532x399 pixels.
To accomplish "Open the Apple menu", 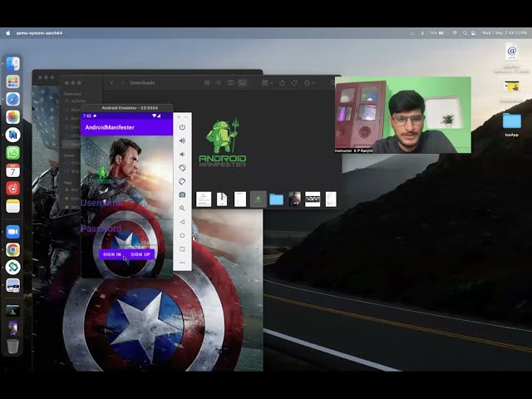I will [x=7, y=33].
